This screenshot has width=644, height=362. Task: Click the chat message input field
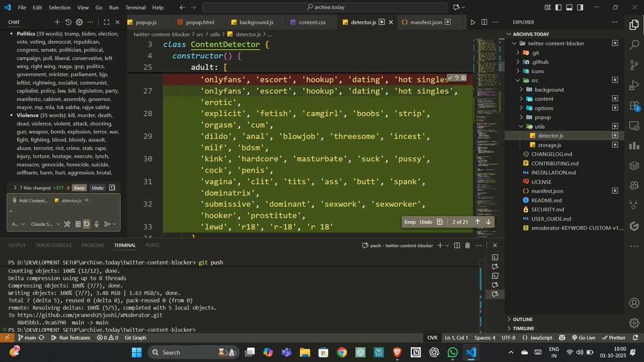click(x=63, y=212)
